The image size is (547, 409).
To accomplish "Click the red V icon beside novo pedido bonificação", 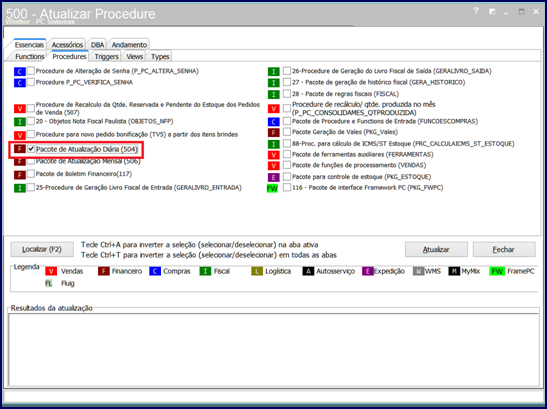I will 20,135.
